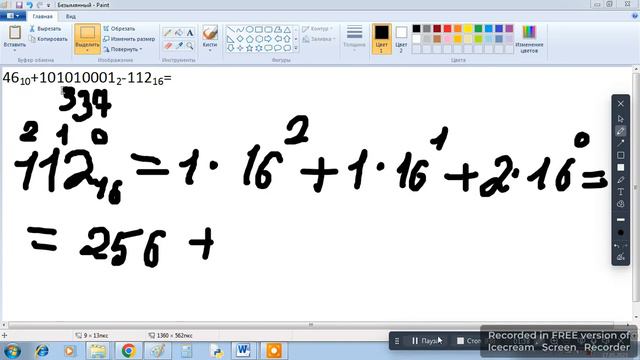Select the step number tool in drawing panel
This screenshot has height=360, width=640.
coord(620,204)
